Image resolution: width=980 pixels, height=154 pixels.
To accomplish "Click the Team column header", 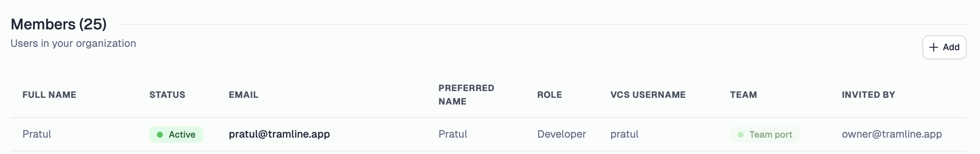I will point(743,95).
